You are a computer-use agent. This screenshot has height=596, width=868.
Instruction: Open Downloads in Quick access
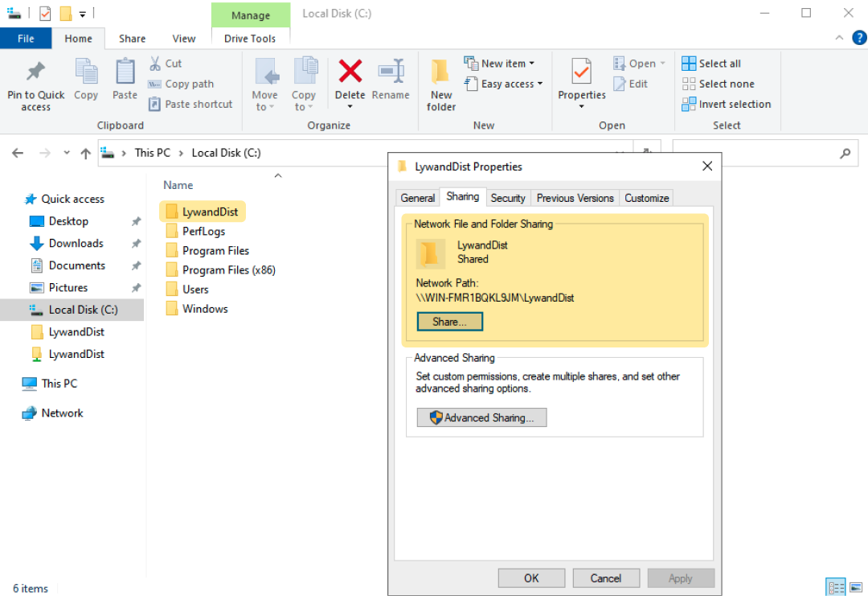76,243
